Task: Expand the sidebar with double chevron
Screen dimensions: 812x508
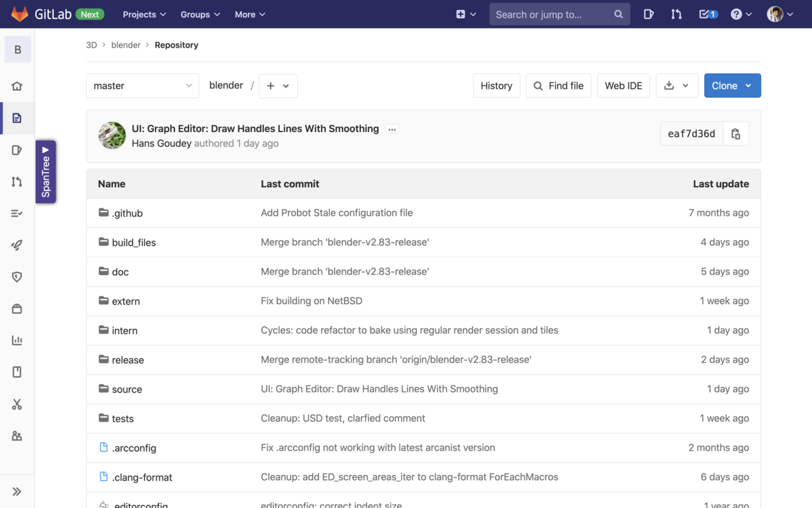Action: coord(17,491)
